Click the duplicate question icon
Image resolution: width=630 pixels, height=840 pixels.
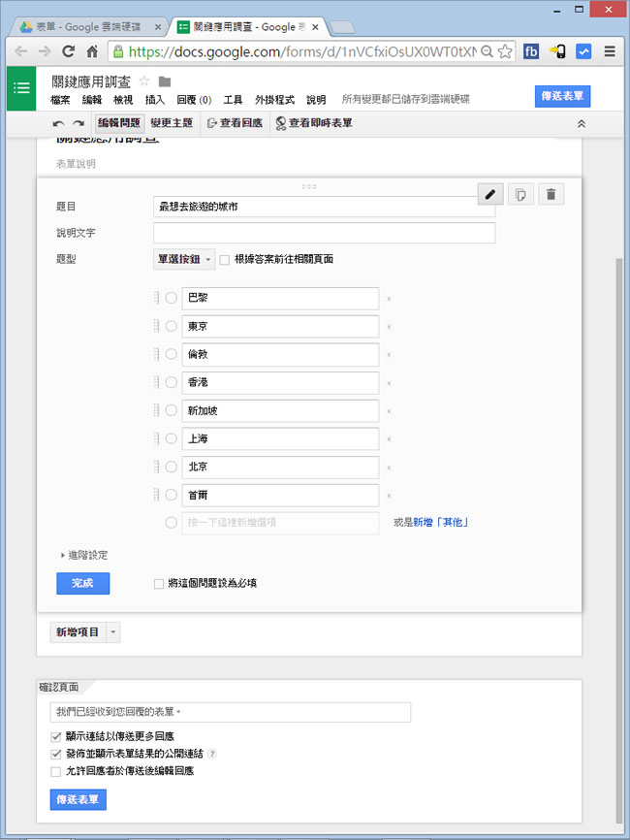[x=521, y=195]
